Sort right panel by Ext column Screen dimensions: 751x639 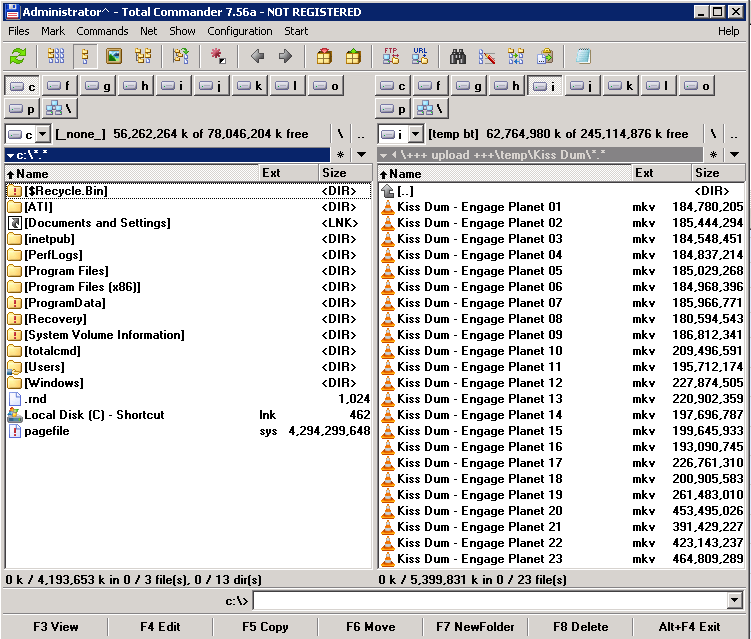[x=661, y=173]
